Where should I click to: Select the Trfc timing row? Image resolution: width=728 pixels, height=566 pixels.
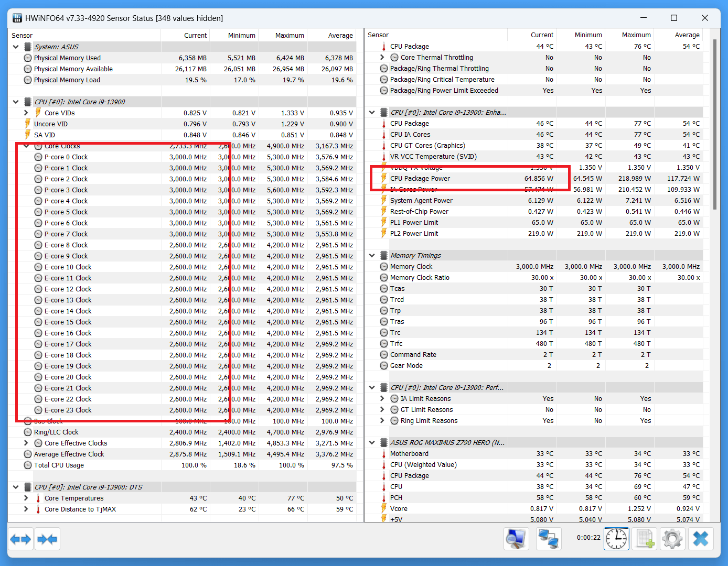534,344
